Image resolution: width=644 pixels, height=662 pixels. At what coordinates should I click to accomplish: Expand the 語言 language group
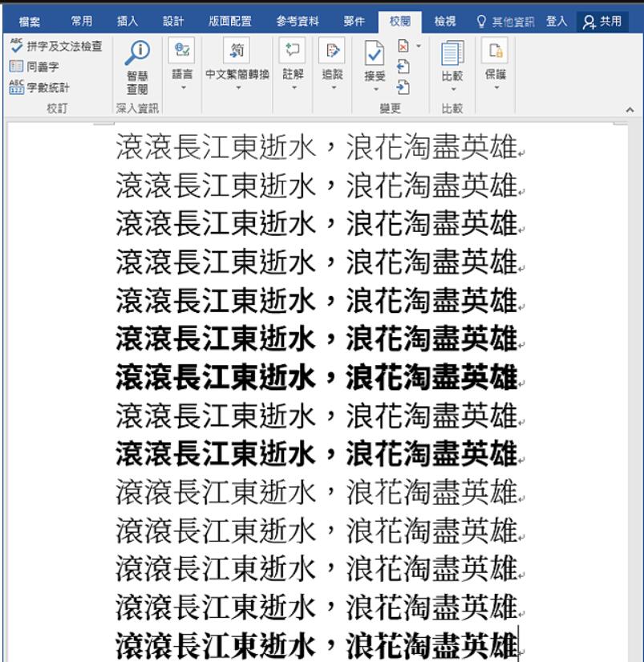coord(182,64)
